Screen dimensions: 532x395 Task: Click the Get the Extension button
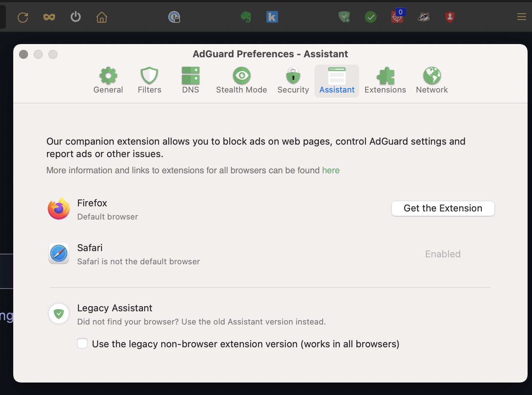tap(442, 208)
